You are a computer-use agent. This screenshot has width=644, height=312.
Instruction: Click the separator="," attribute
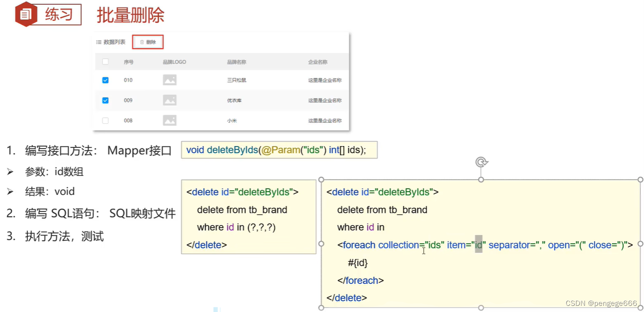[x=517, y=245]
